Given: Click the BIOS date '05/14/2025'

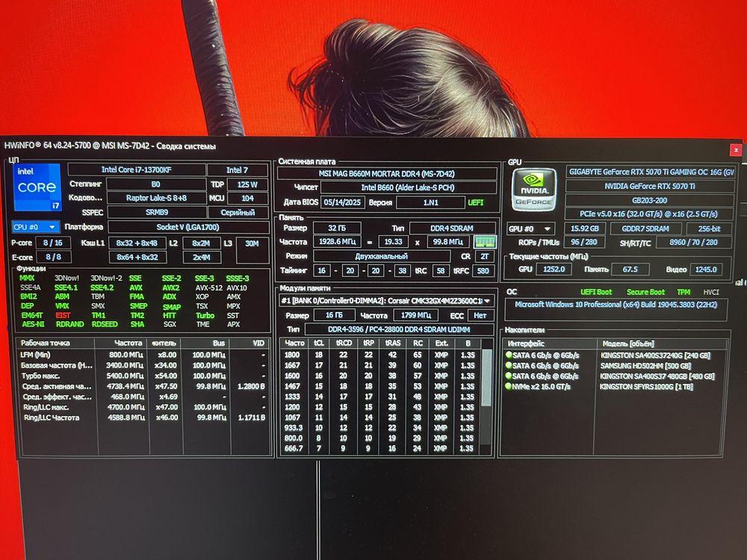Looking at the screenshot, I should point(343,202).
